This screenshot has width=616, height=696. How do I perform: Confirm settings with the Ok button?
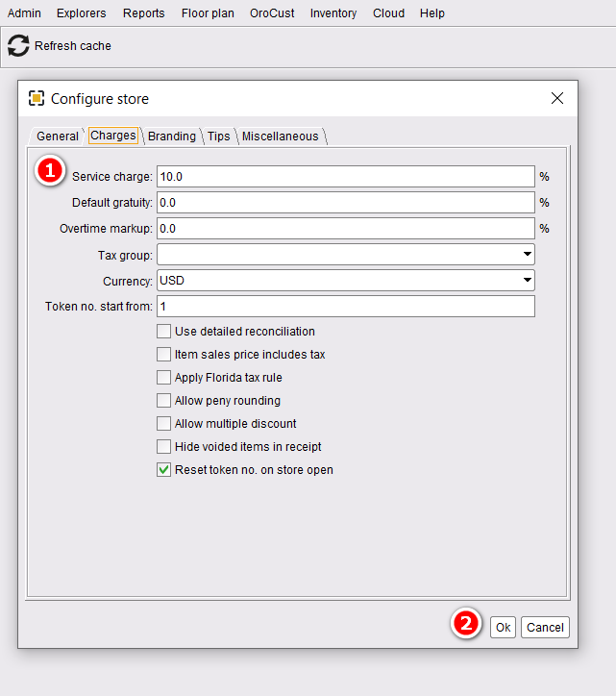(503, 627)
